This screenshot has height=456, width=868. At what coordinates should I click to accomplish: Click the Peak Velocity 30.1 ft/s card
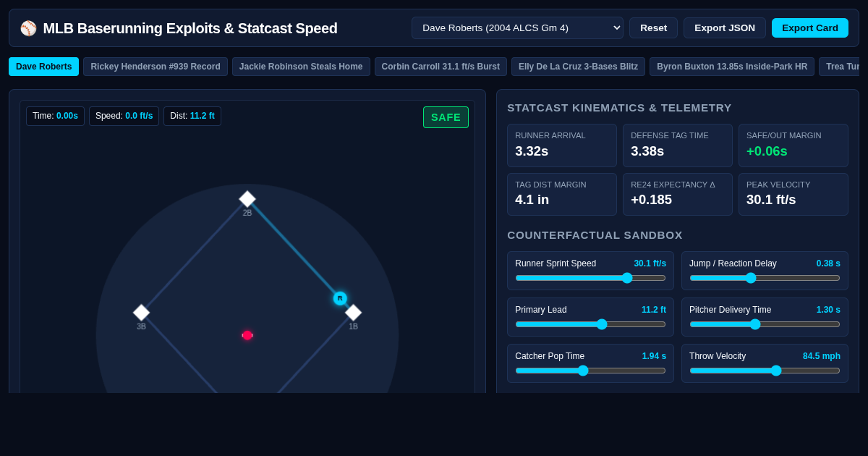pos(793,194)
